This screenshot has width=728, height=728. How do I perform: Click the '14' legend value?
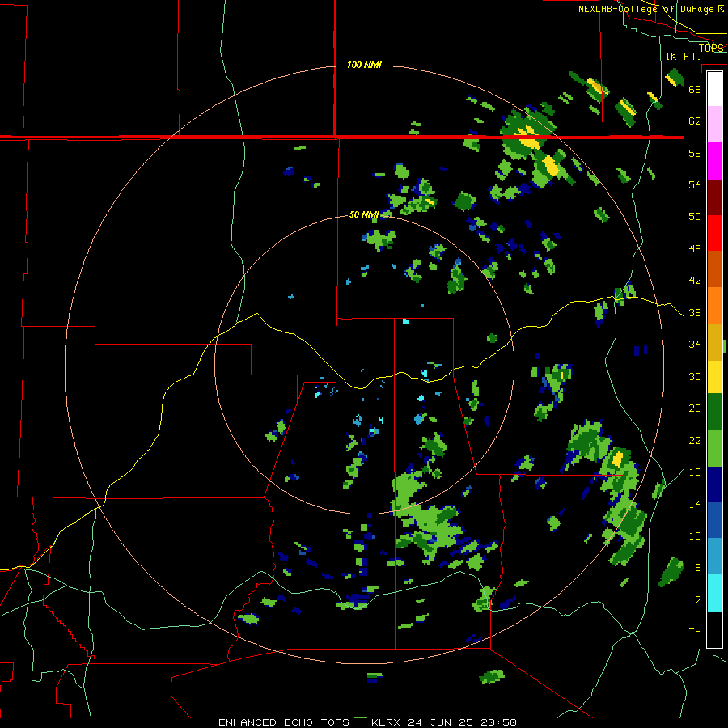(695, 504)
